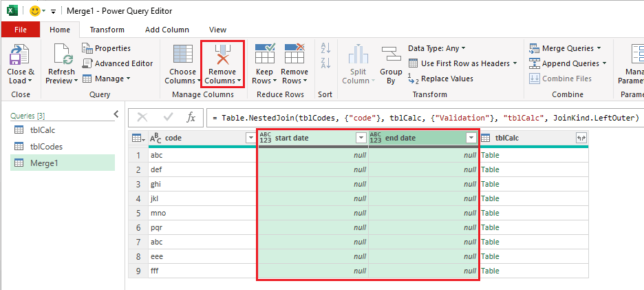Select the tblCalc query
Screen dimensions: 644x290
pos(63,130)
